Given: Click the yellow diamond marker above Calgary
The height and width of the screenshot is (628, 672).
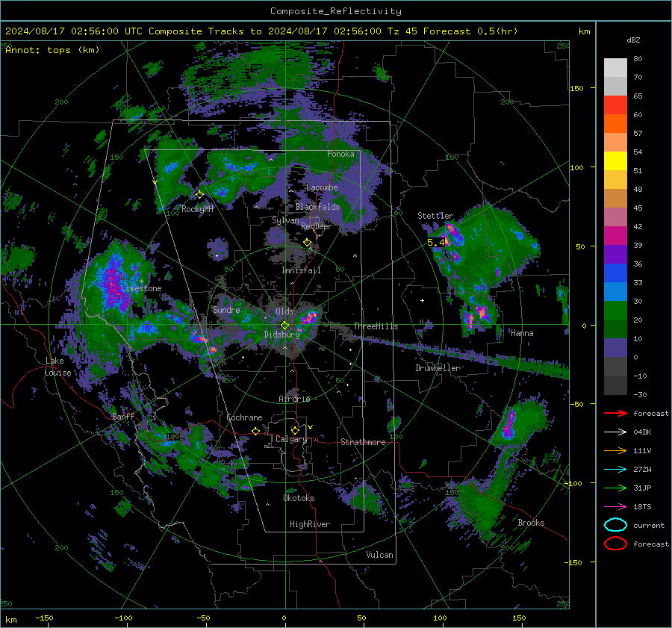Looking at the screenshot, I should 295,430.
